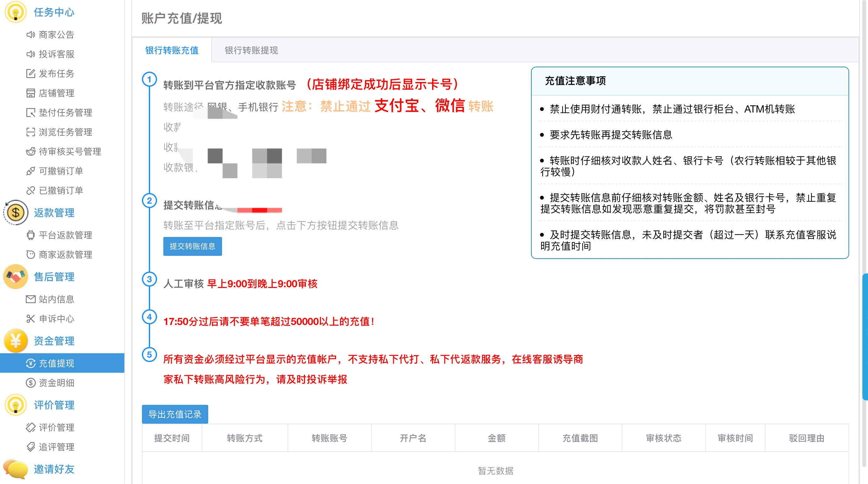Click the 返款管理 dollar coin icon
The image size is (868, 484).
point(15,212)
